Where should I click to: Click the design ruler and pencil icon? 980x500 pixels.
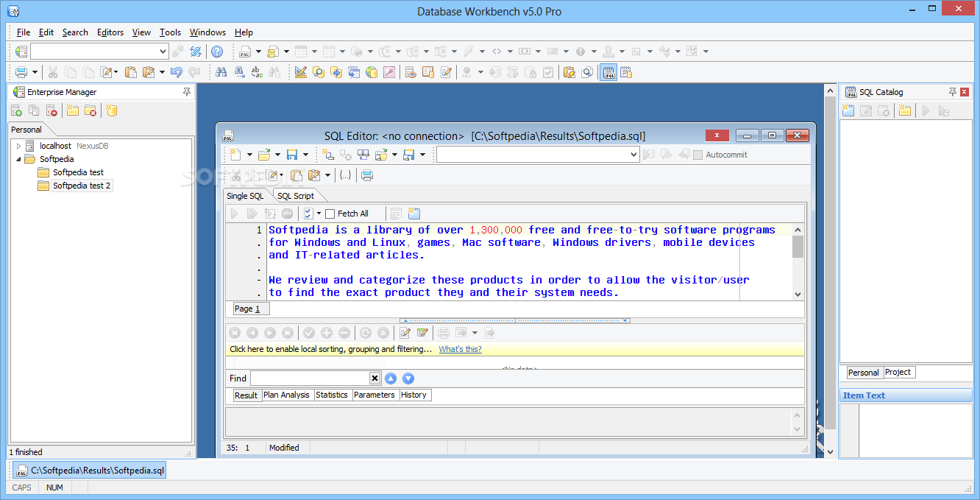point(300,72)
